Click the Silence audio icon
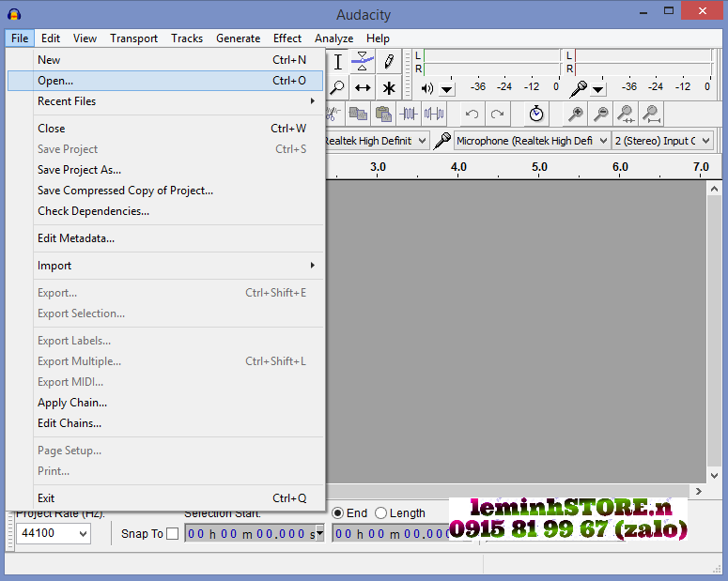728x581 pixels. 434,114
